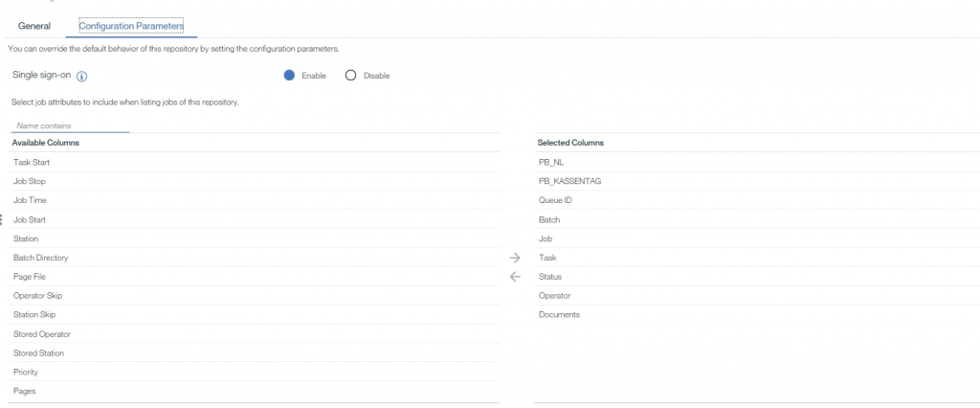The height and width of the screenshot is (408, 980).
Task: Open the Single sign-on info icon
Action: click(x=82, y=77)
